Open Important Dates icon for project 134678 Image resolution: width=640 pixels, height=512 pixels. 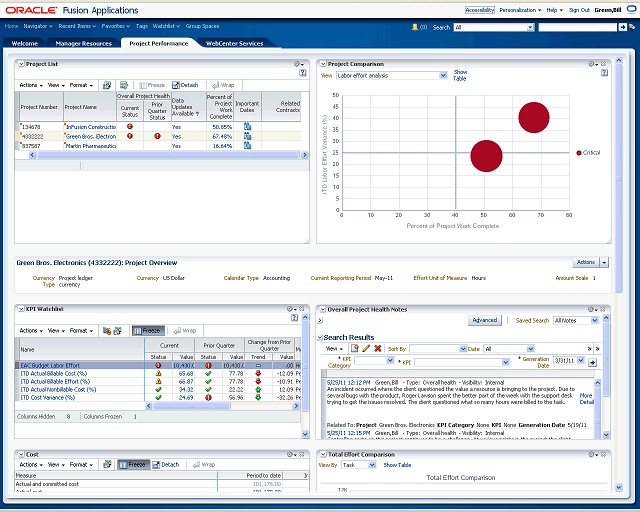coord(247,127)
